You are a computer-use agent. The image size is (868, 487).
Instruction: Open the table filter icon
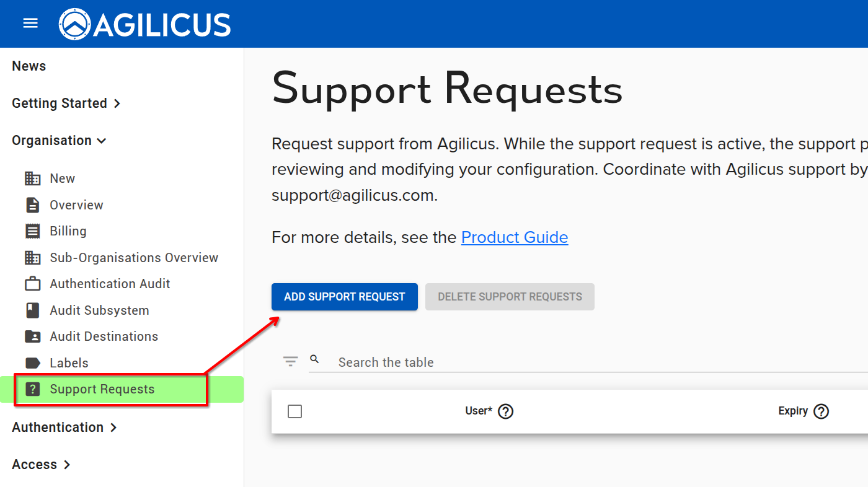point(290,361)
